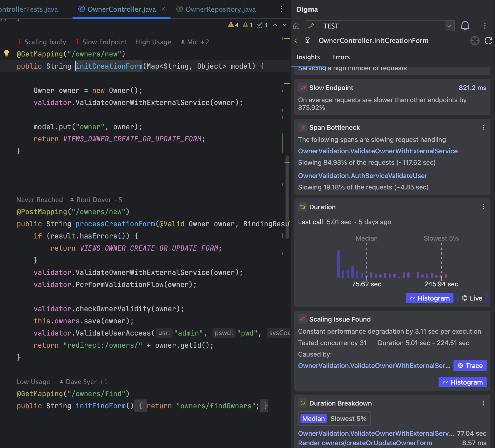Screen dimensions: 495x448
Task: Open the Duration Breakdown options menu
Action: pos(483,403)
